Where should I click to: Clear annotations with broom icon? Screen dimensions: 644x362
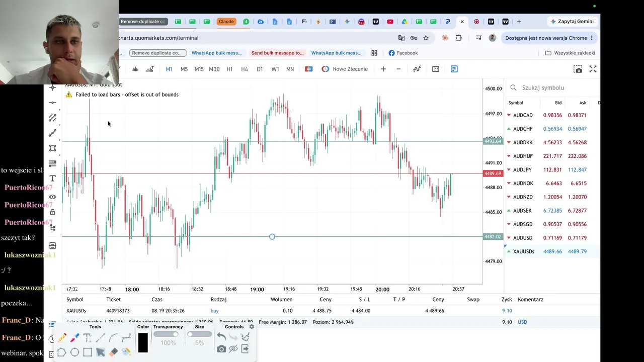pos(245,337)
